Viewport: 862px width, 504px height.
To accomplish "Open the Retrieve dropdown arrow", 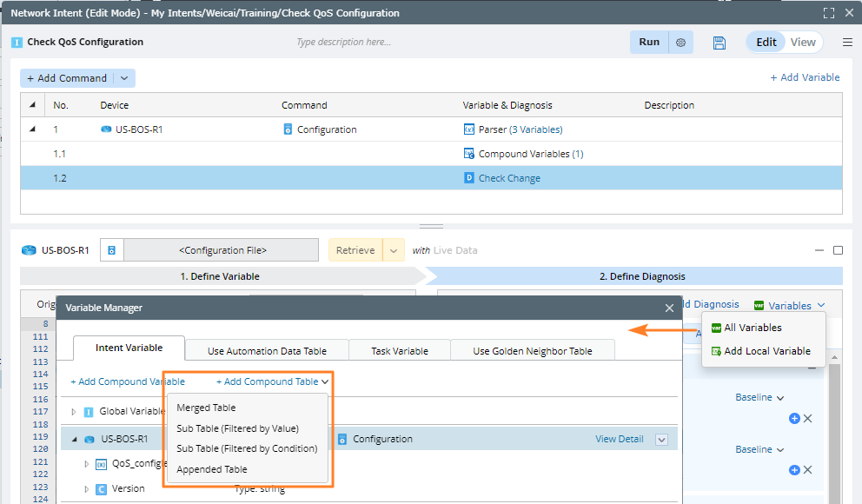I will click(x=394, y=250).
